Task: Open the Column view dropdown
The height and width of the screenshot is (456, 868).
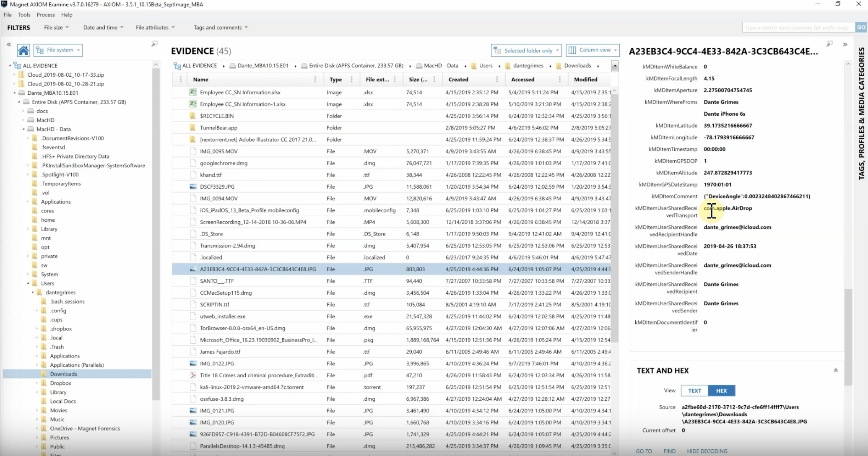Action: 593,50
